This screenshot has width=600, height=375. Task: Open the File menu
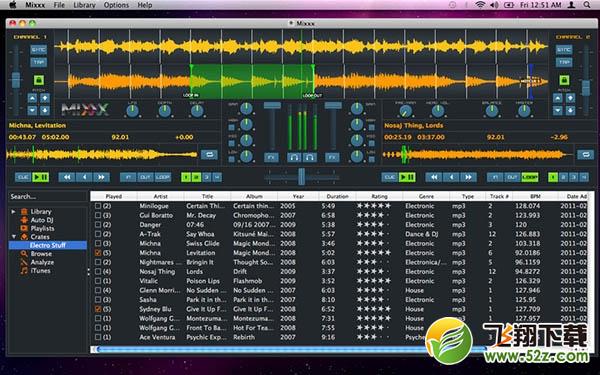[59, 5]
